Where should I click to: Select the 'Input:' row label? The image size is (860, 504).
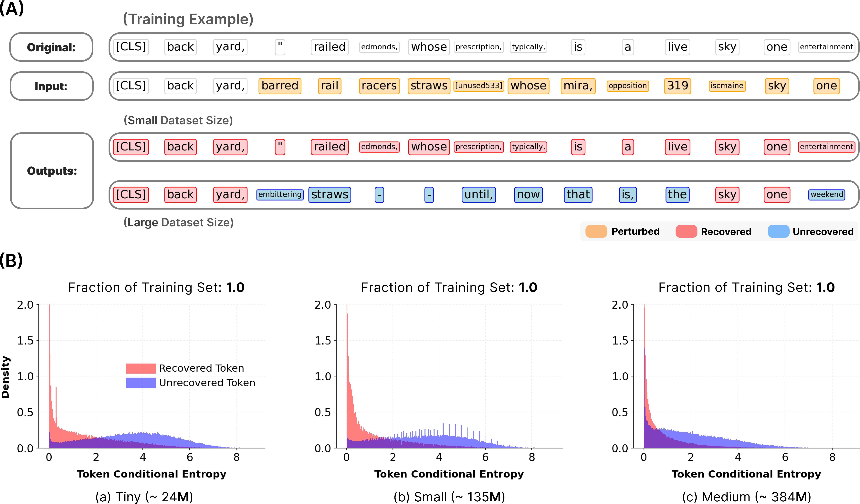click(x=52, y=86)
